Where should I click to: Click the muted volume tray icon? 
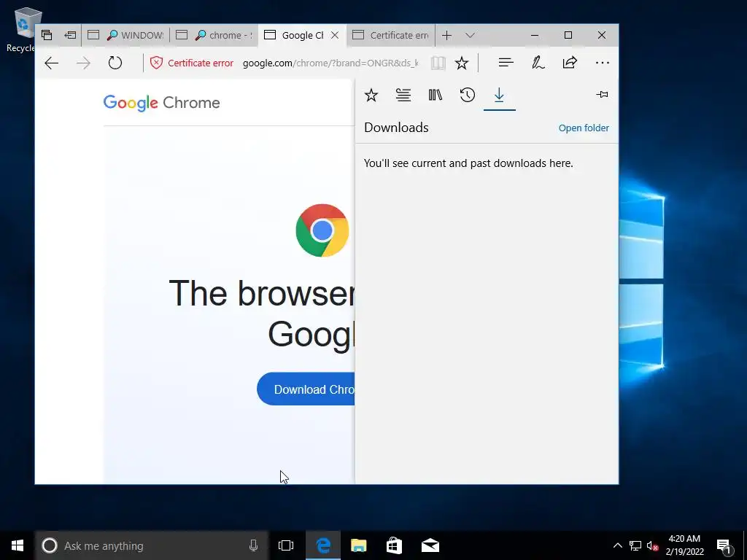pos(652,545)
